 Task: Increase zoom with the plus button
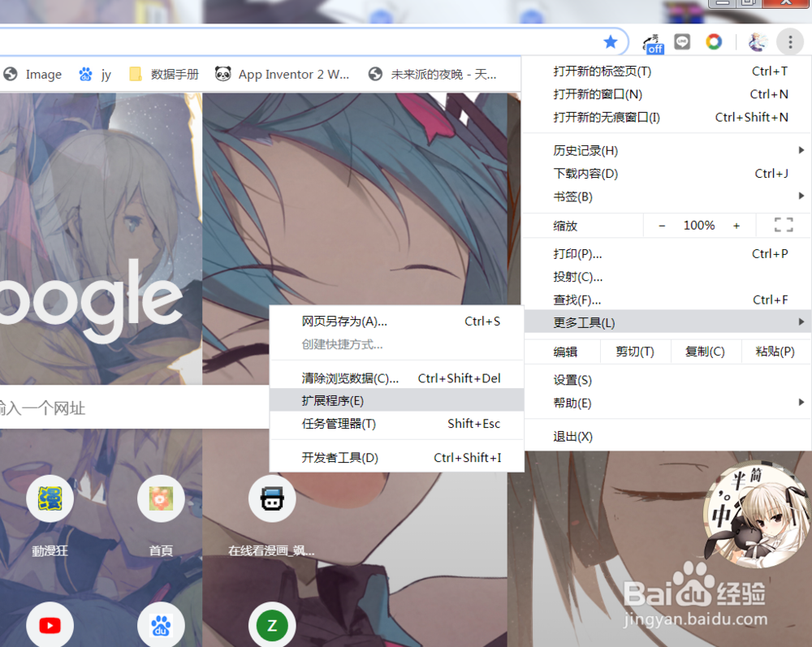(x=736, y=226)
